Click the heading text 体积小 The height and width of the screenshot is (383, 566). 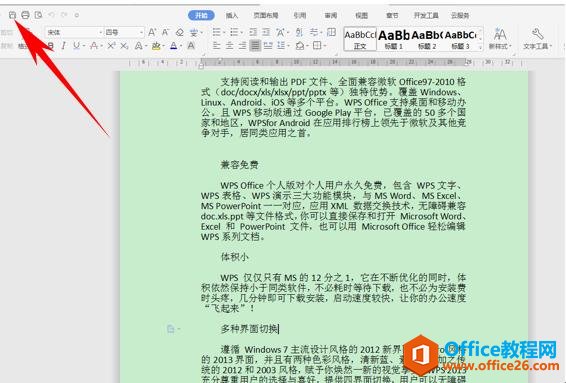235,257
